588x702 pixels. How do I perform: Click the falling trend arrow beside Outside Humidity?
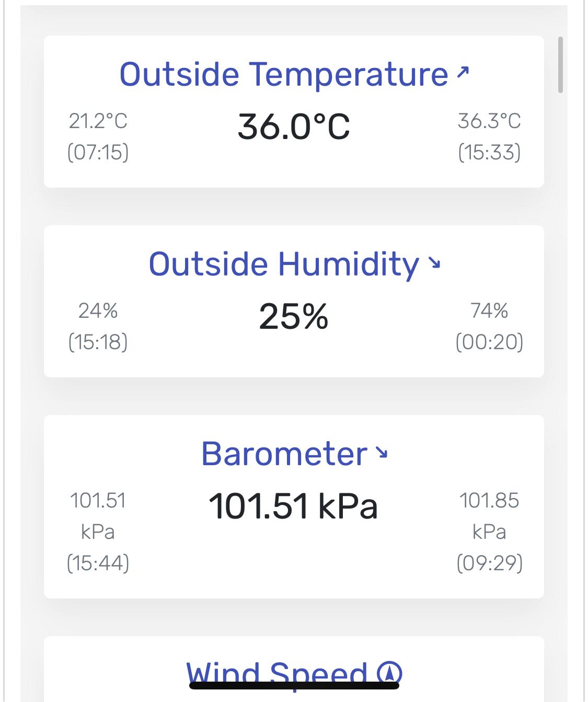[x=434, y=262]
